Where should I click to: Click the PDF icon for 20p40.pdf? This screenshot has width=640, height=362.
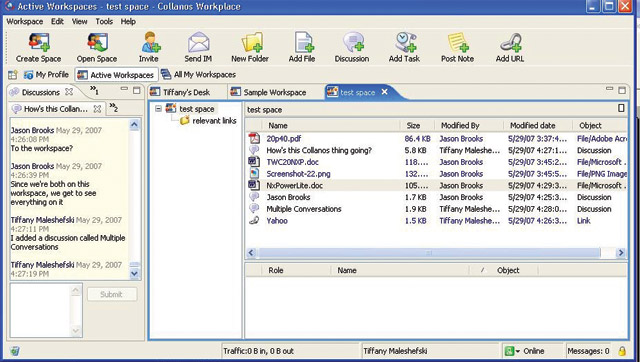click(254, 138)
